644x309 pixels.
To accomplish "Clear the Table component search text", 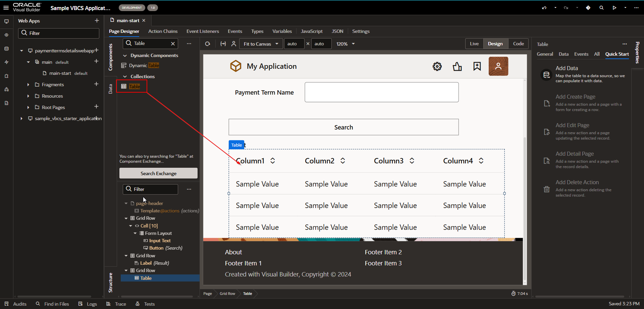I will point(173,44).
